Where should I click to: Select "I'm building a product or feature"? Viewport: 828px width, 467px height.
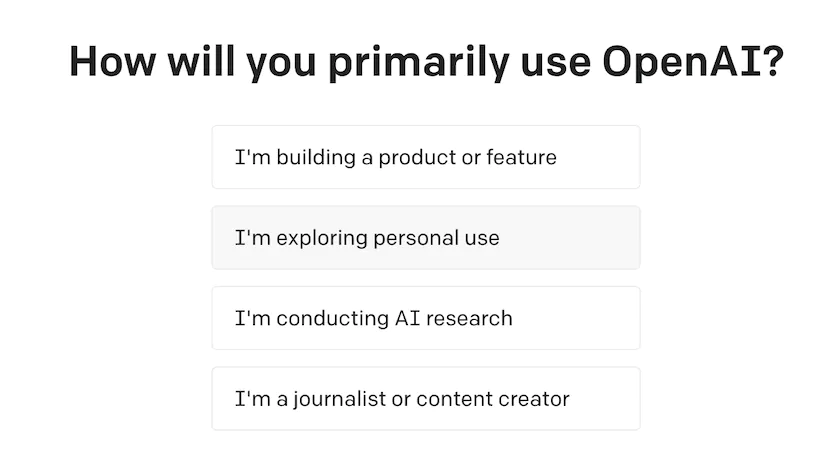(x=425, y=157)
